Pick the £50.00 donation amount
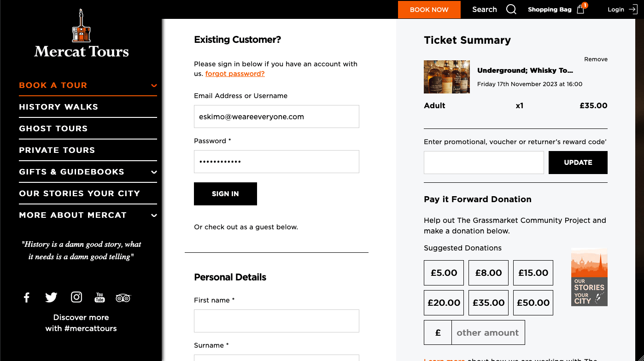The image size is (644, 361). [533, 303]
